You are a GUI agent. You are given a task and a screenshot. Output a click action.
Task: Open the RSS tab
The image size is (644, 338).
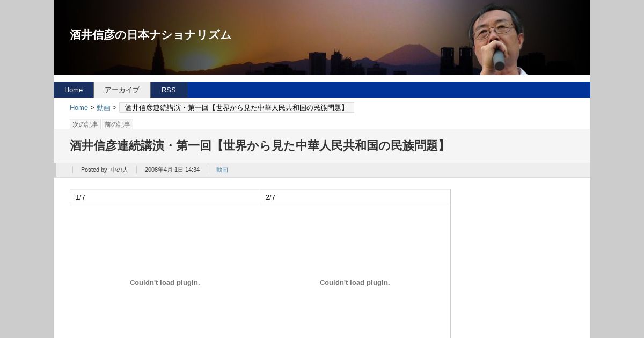(x=169, y=90)
